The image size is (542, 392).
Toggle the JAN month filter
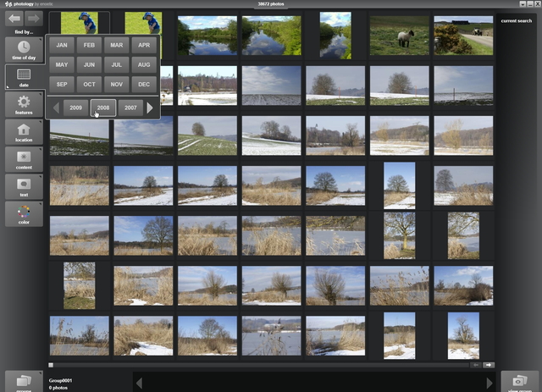point(62,45)
